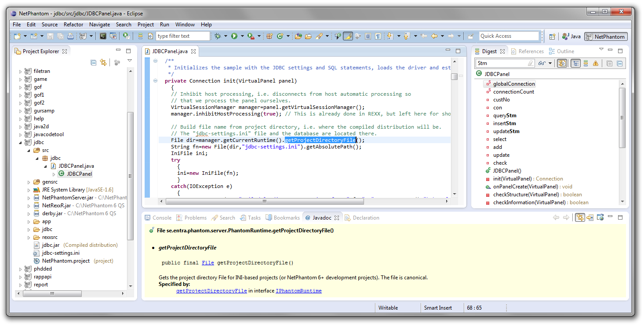Screen dimensions: 644x325
Task: Collapse the jdbc project node
Action: pyautogui.click(x=20, y=142)
